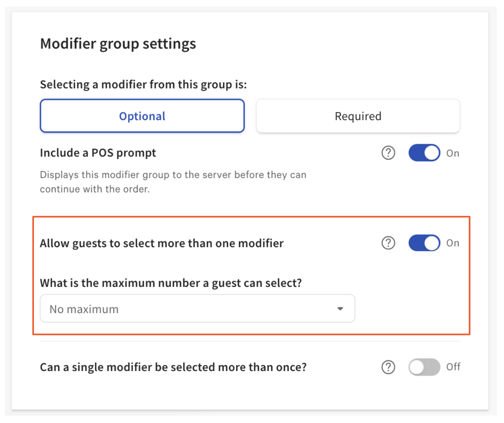Viewport: 504px width, 423px height.
Task: Click 'What is the maximum number' label
Action: click(171, 283)
